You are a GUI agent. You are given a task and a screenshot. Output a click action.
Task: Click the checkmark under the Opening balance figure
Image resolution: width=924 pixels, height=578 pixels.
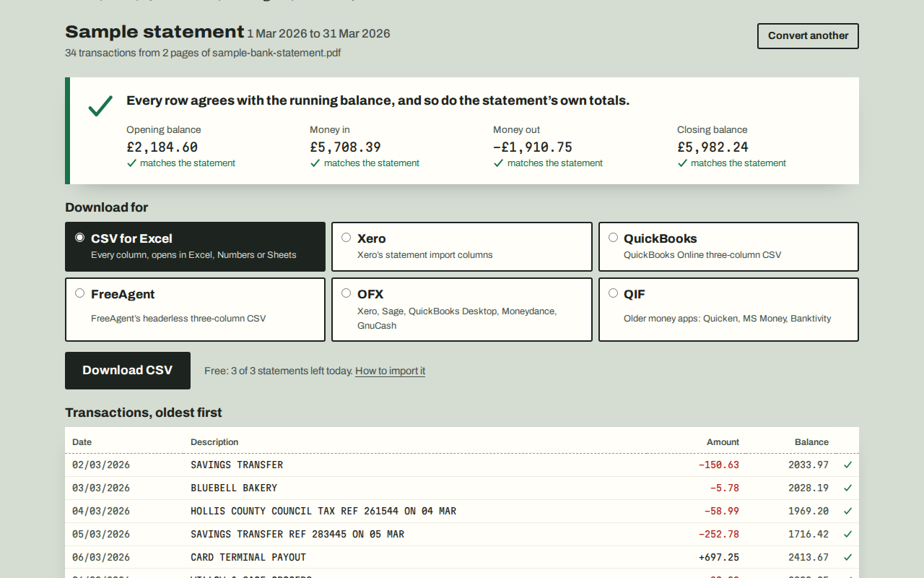(x=131, y=163)
